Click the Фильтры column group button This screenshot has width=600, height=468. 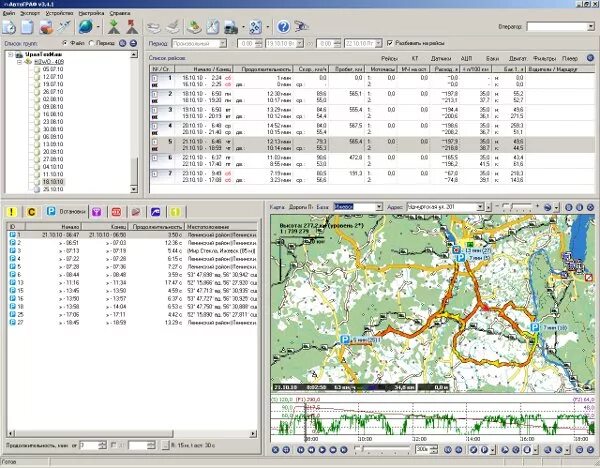coord(544,59)
